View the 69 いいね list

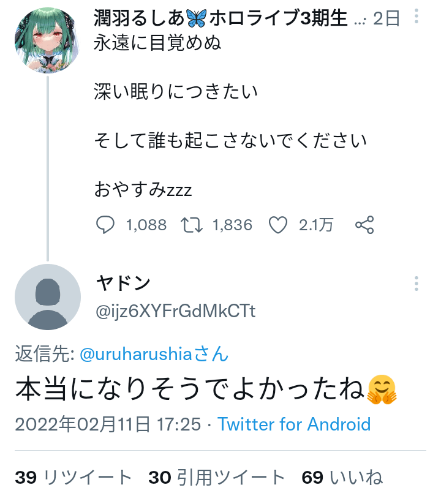[x=342, y=478]
